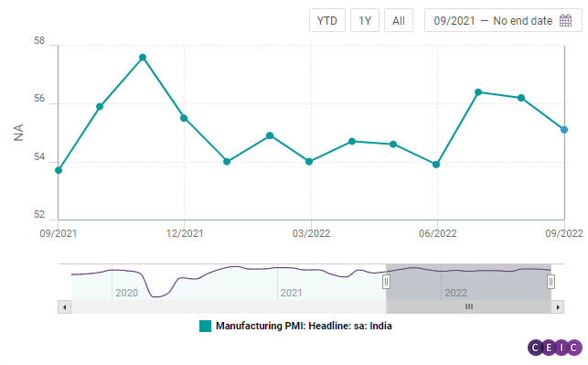This screenshot has width=588, height=365.
Task: Click the 09/2021 x-axis label
Action: (x=59, y=233)
